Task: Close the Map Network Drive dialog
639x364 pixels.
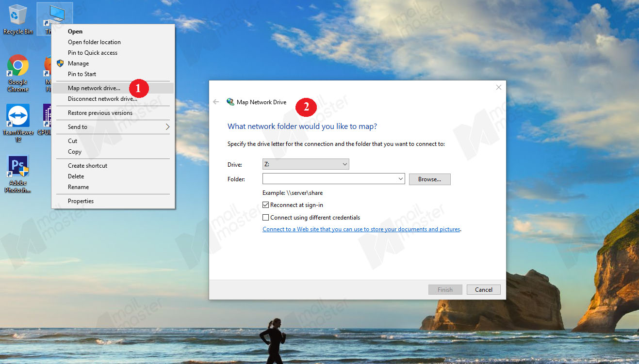Action: [498, 87]
